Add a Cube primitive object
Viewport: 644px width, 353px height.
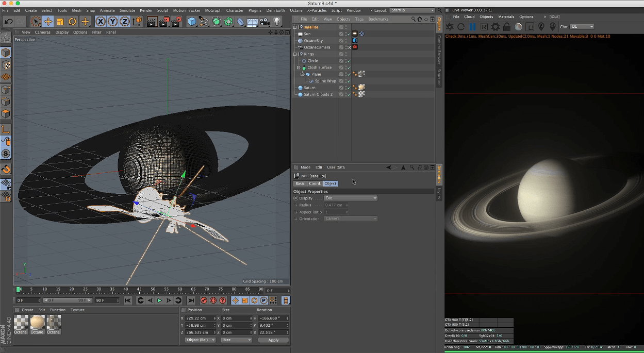coord(192,22)
